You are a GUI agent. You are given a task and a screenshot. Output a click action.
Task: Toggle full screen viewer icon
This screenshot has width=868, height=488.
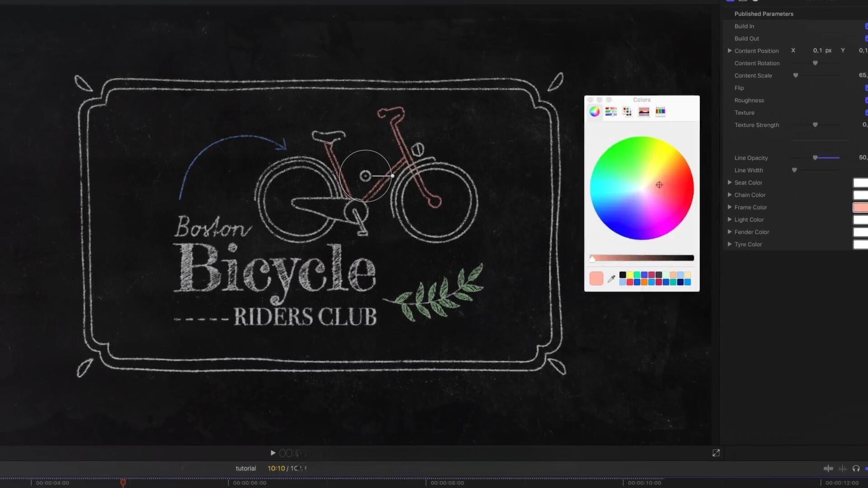716,453
